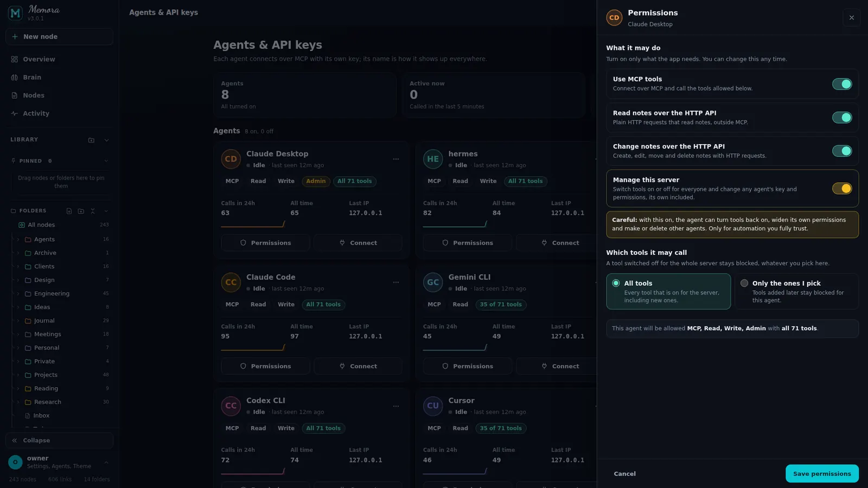Click the Admin badge on Claude Desktop
Screen dimensions: 868x488
click(x=316, y=181)
